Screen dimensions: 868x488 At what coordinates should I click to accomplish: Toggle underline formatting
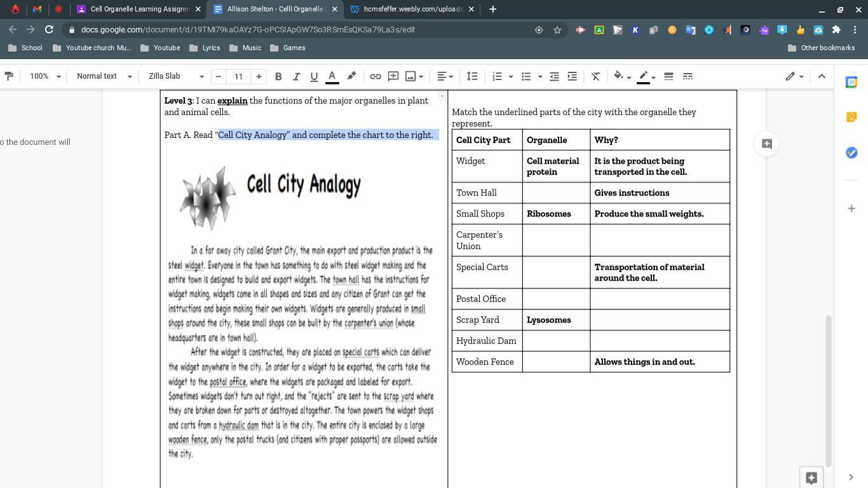[x=313, y=76]
